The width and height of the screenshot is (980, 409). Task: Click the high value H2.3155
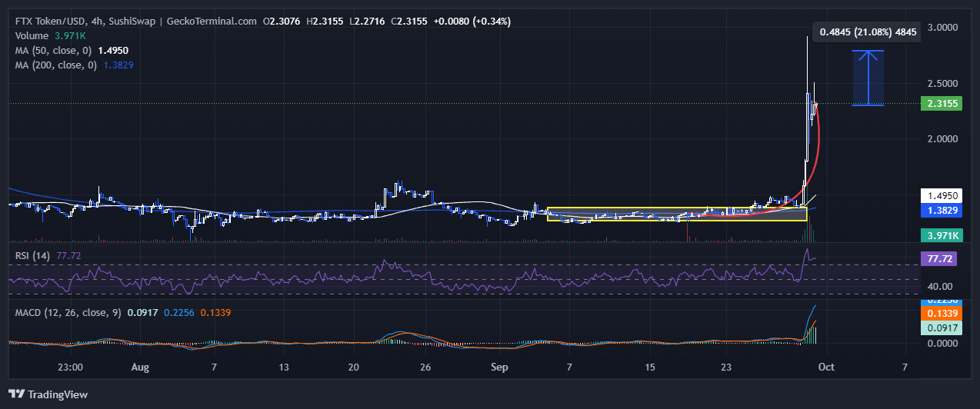[x=325, y=21]
